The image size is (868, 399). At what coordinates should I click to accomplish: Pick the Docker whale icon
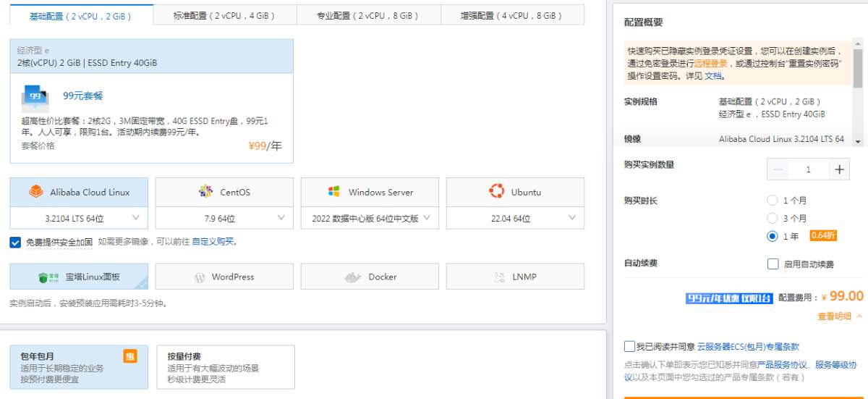tap(352, 277)
